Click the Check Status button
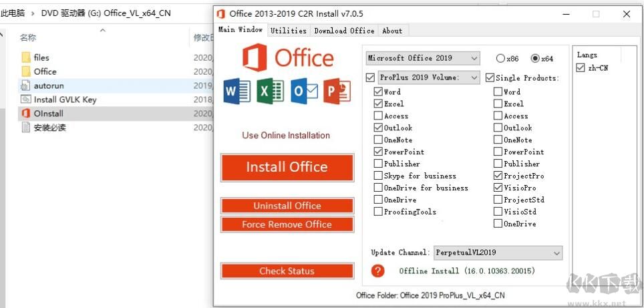 (x=287, y=271)
